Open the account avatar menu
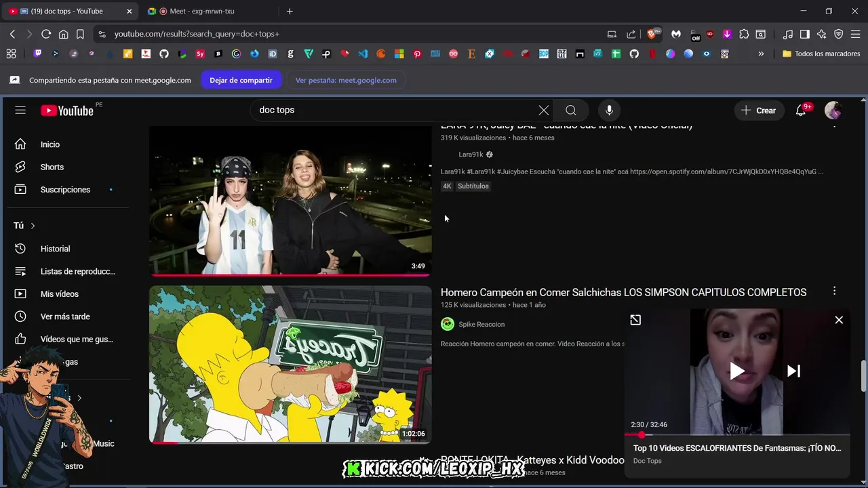 pyautogui.click(x=833, y=110)
